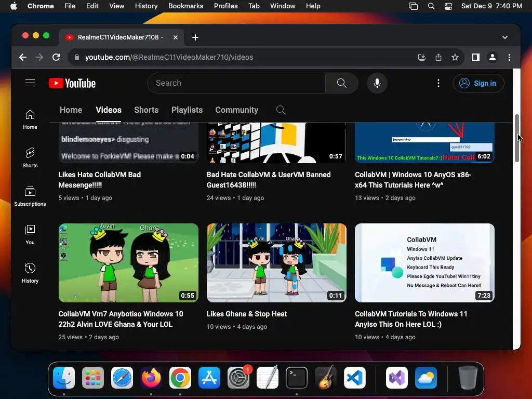Image resolution: width=532 pixels, height=399 pixels.
Task: Open Subscriptions in sidebar
Action: point(30,196)
